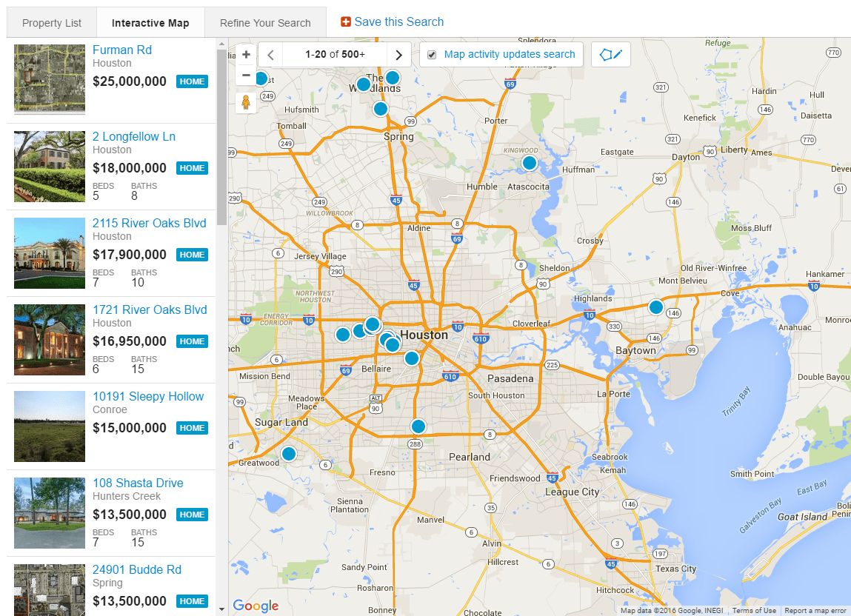The image size is (851, 616).
Task: Select the Street View Pegman icon
Action: (245, 101)
